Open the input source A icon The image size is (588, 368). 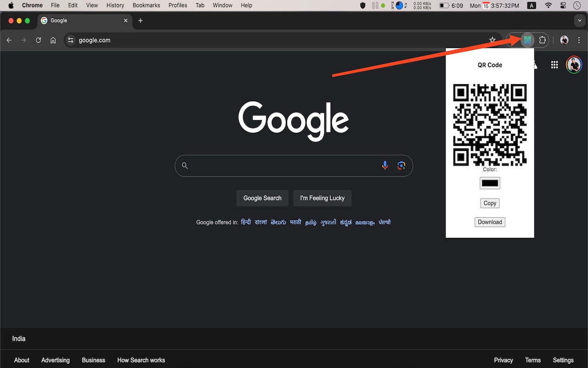tap(531, 6)
